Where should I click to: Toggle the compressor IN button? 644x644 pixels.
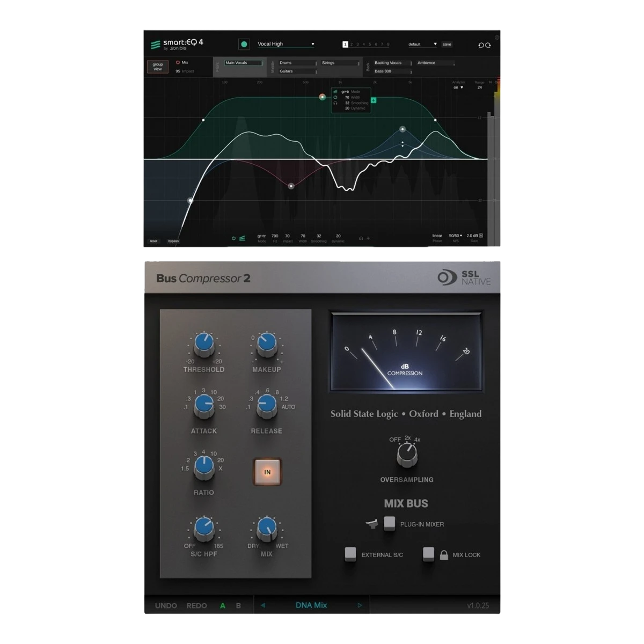tap(267, 472)
